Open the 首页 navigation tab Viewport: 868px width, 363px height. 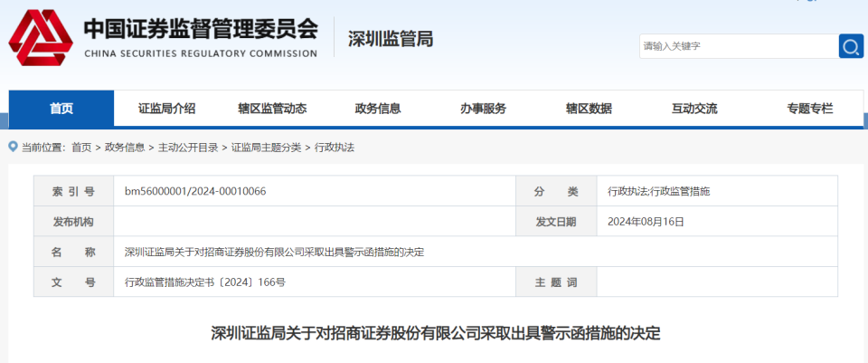coord(61,109)
